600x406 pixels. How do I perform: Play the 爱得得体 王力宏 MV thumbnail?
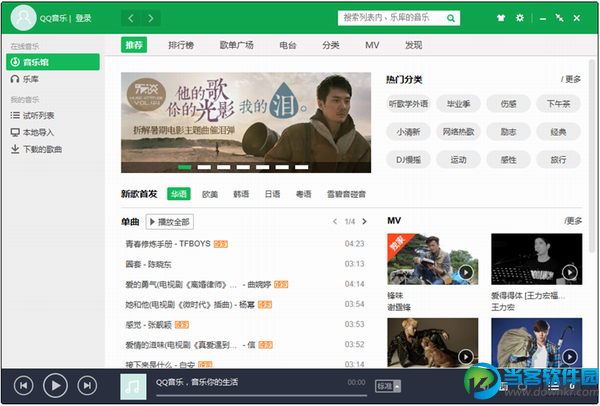[x=536, y=259]
